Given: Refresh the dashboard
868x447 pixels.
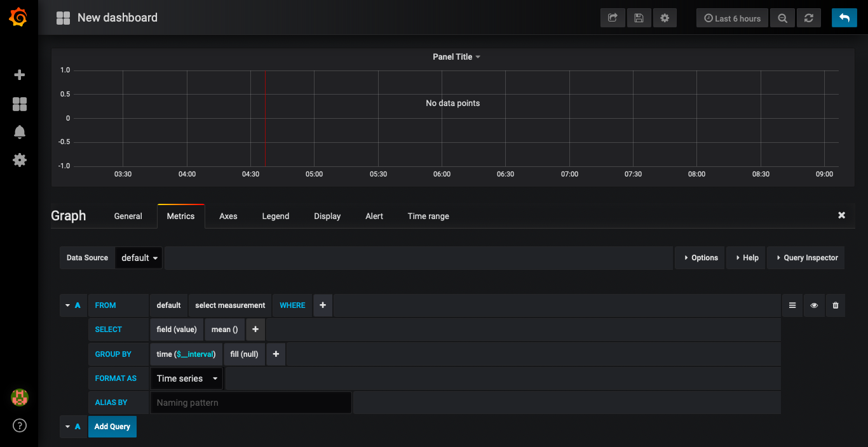Looking at the screenshot, I should (x=808, y=18).
